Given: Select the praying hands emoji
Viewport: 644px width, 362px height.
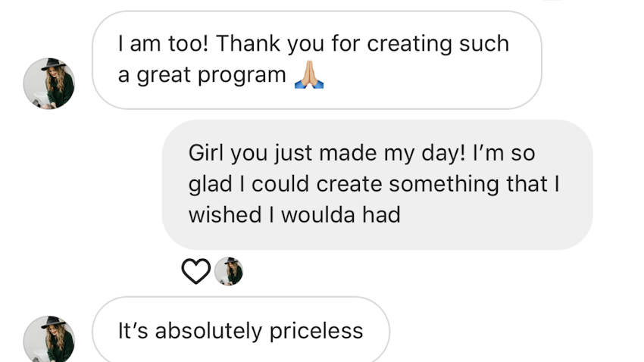Looking at the screenshot, I should [308, 76].
